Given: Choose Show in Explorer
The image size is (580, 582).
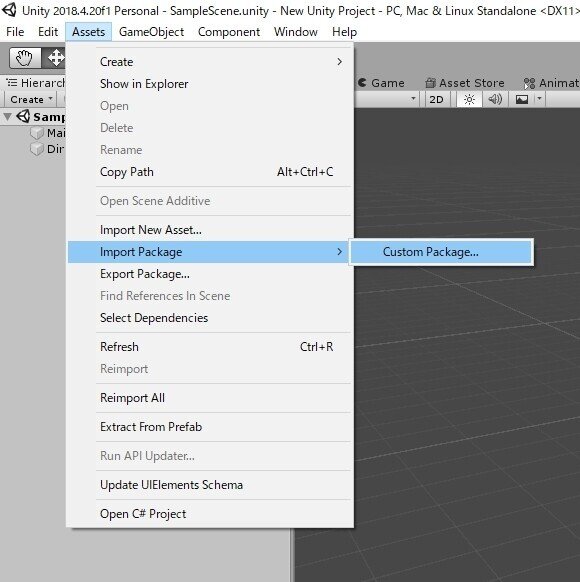Looking at the screenshot, I should (x=209, y=84).
